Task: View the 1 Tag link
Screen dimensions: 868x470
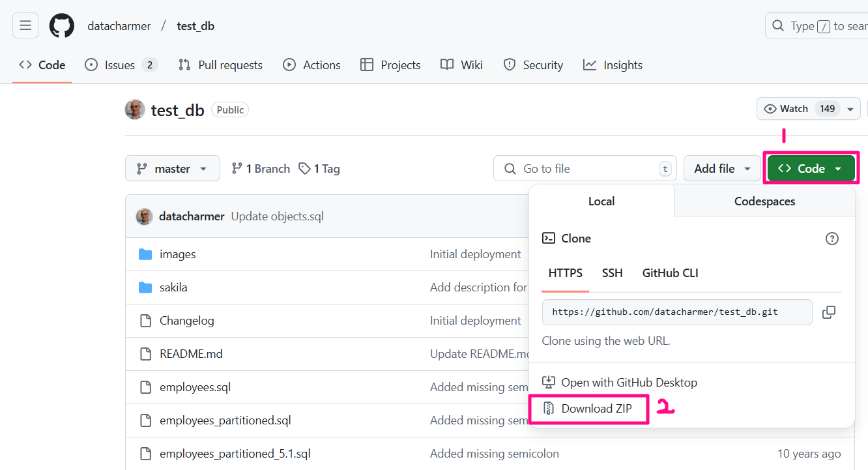Action: pos(319,169)
